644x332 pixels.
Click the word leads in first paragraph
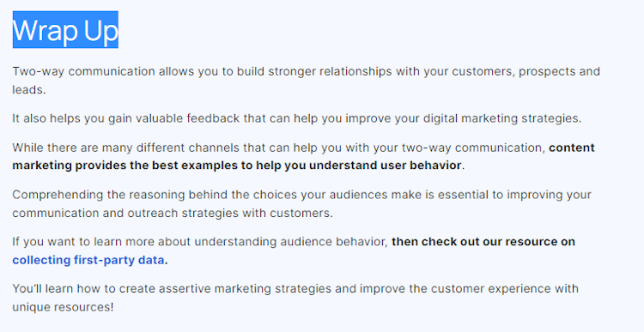pos(27,90)
